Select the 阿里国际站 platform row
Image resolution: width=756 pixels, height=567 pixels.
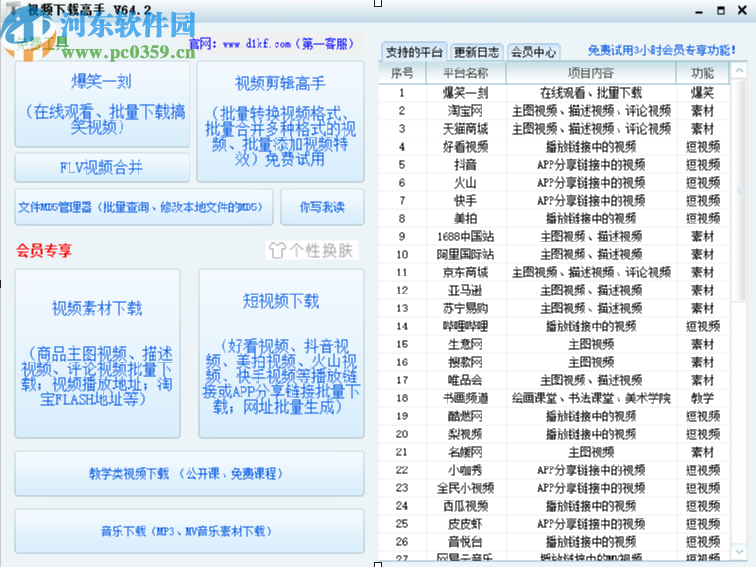click(x=554, y=255)
